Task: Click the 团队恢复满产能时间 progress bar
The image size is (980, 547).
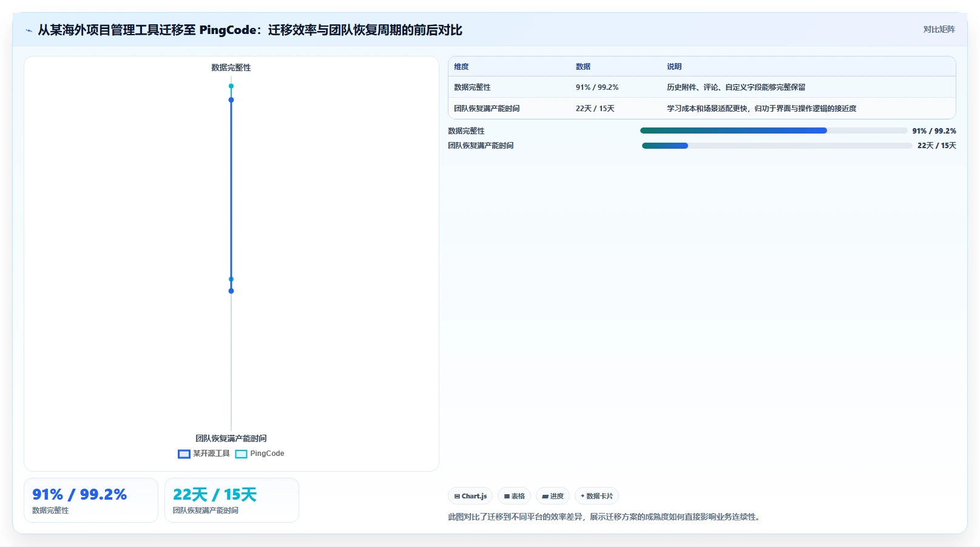Action: pos(777,146)
